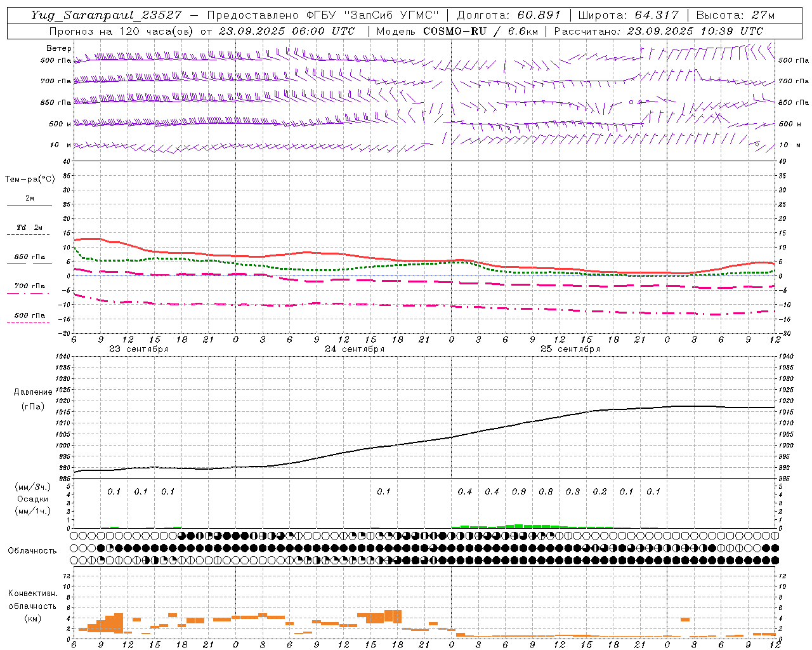Image resolution: width=812 pixels, height=650 pixels.
Task: Click the Модель COSMO-RU / 6.6км text
Action: [x=457, y=31]
